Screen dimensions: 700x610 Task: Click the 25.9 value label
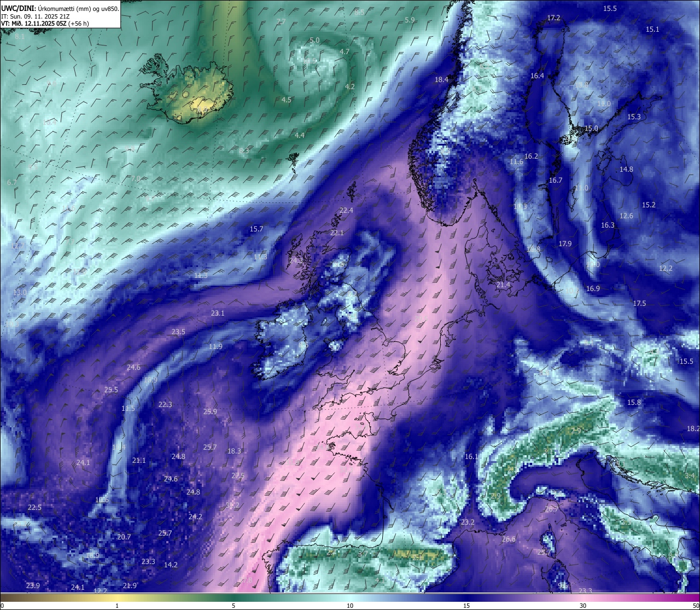tap(210, 412)
